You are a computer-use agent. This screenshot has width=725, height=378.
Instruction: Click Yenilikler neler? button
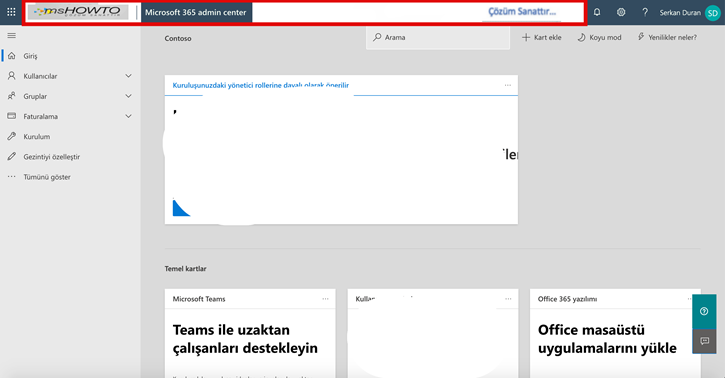pos(667,37)
